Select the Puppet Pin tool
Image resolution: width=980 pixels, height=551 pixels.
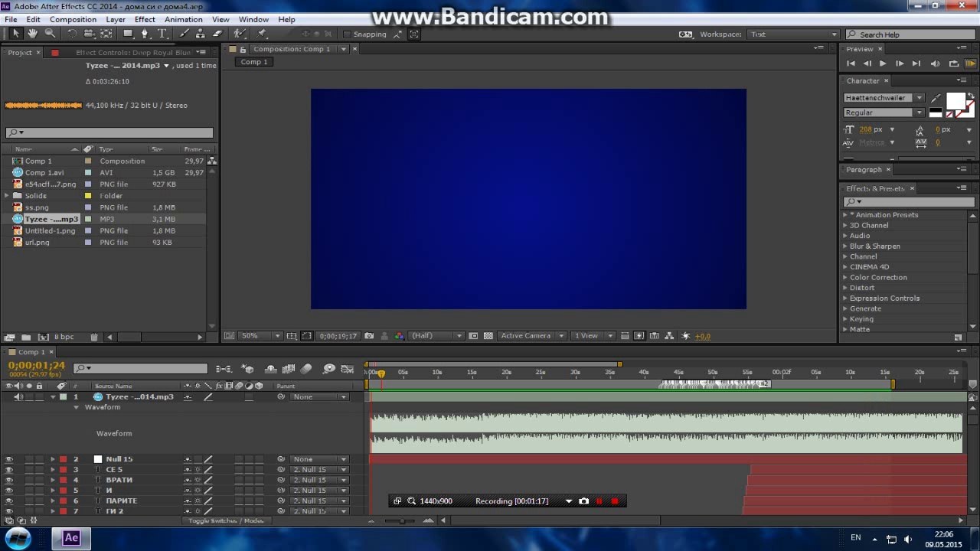coord(262,34)
